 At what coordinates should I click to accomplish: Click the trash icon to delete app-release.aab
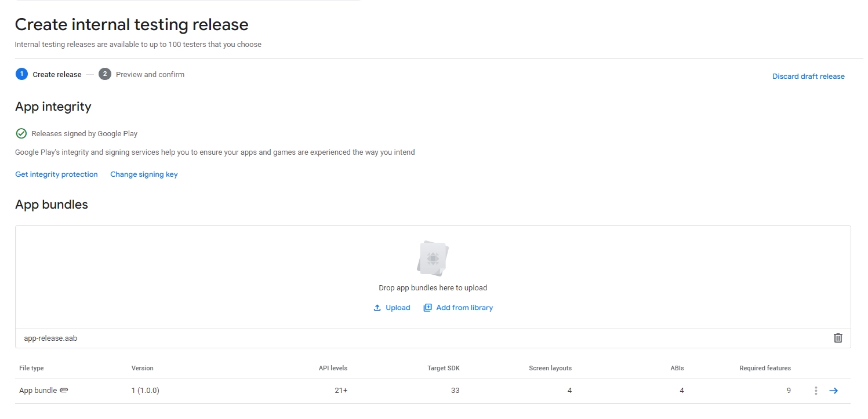(838, 337)
